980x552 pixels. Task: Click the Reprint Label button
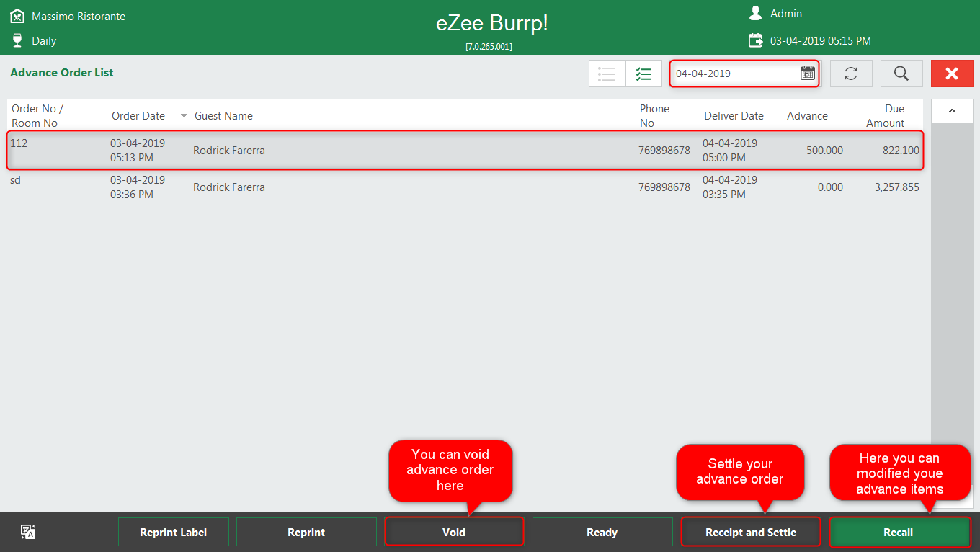tap(173, 533)
